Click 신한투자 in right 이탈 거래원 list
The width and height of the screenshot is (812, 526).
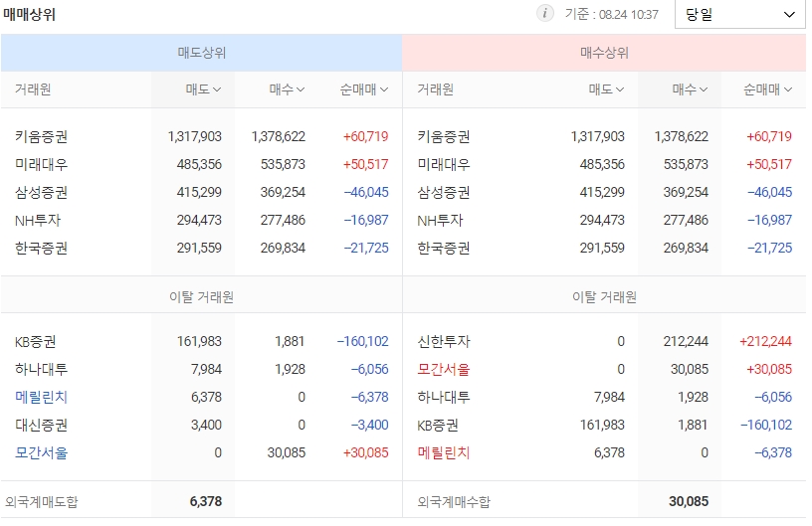[444, 341]
